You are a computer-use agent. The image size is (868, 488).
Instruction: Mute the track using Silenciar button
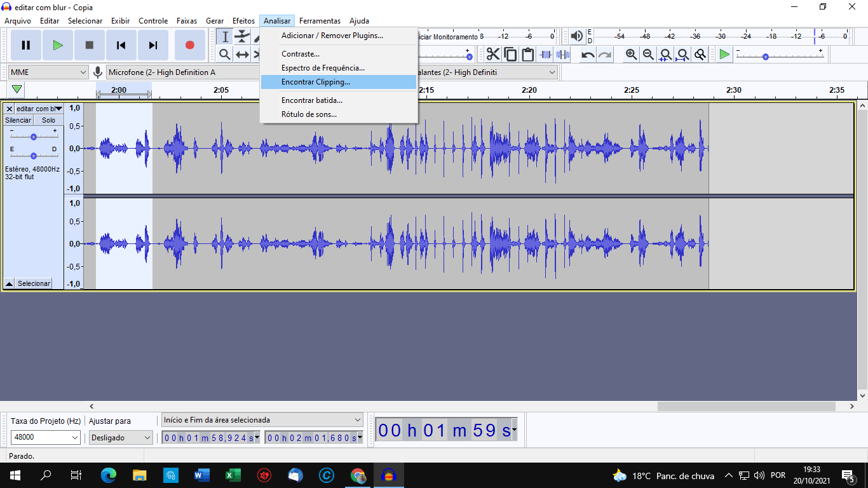pyautogui.click(x=18, y=119)
